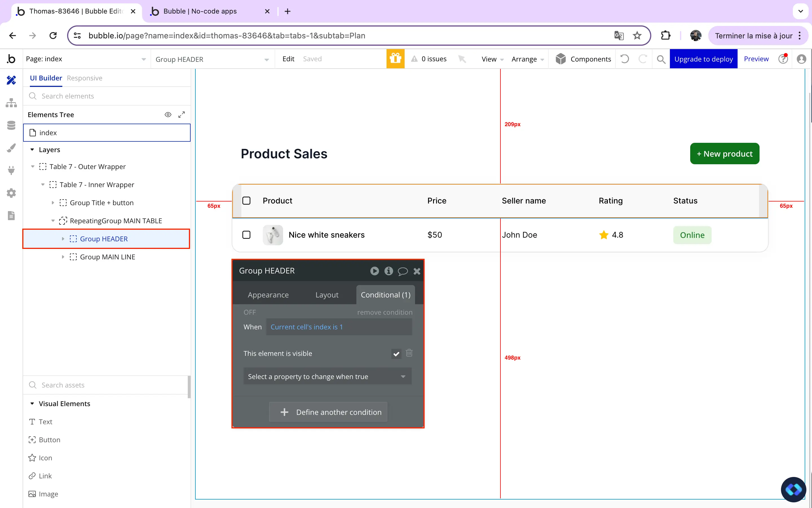Screen dimensions: 812x508
Task: Click the browser extensions puzzle icon
Action: 665,36
